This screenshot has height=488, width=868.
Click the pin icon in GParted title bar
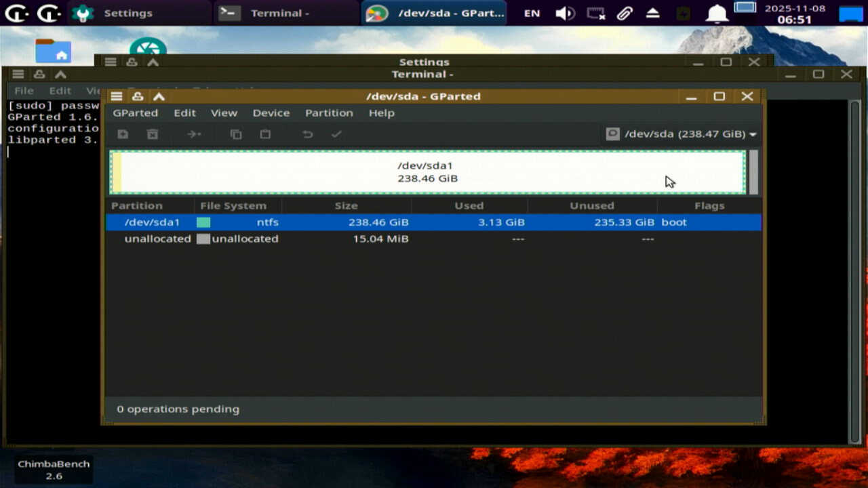tap(138, 96)
